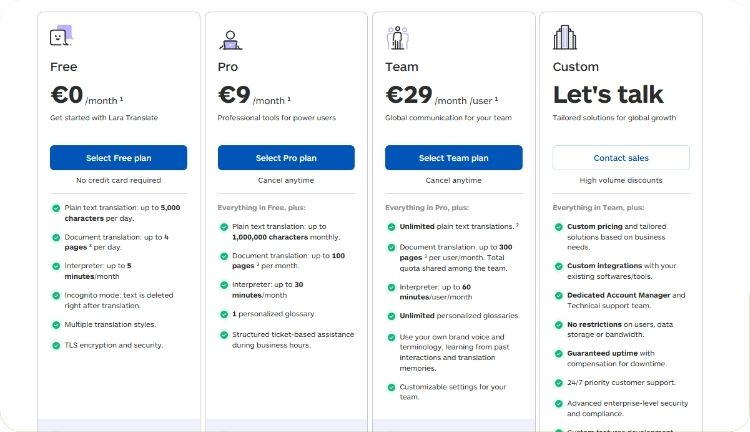Click checkmark beside 1 personalized glossary
This screenshot has width=750, height=432.
coord(224,314)
